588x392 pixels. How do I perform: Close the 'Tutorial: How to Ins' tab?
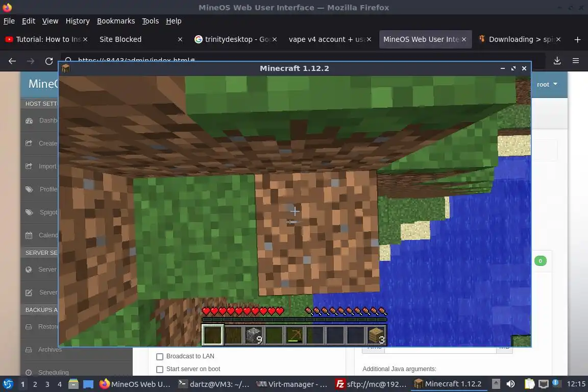click(85, 39)
